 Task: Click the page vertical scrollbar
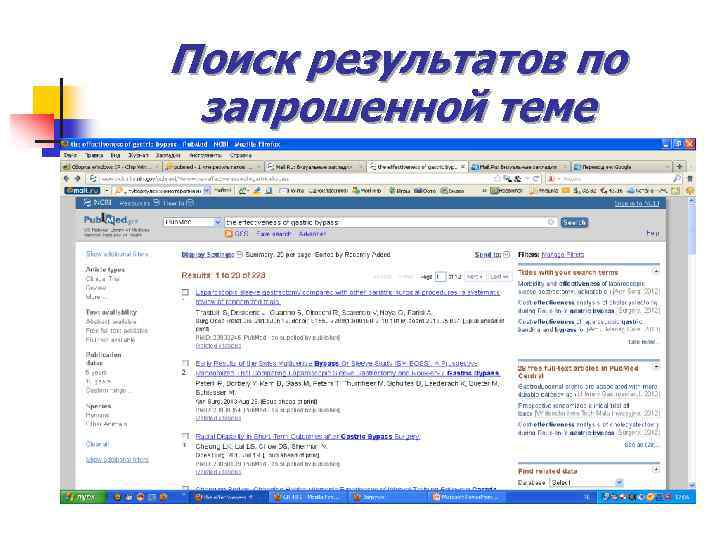(692, 343)
